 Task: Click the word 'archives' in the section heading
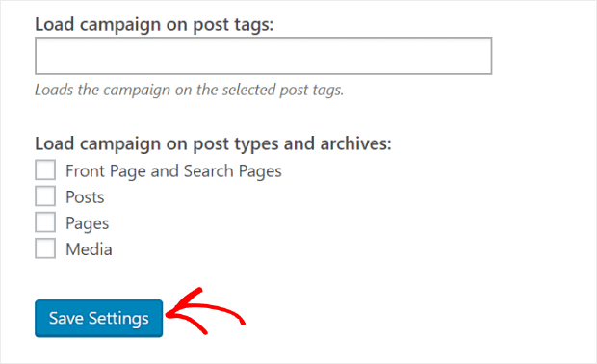[x=355, y=143]
